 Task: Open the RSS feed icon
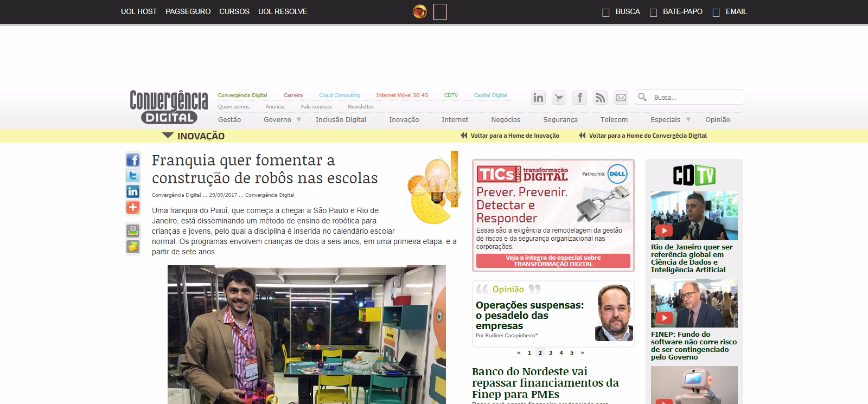click(600, 98)
